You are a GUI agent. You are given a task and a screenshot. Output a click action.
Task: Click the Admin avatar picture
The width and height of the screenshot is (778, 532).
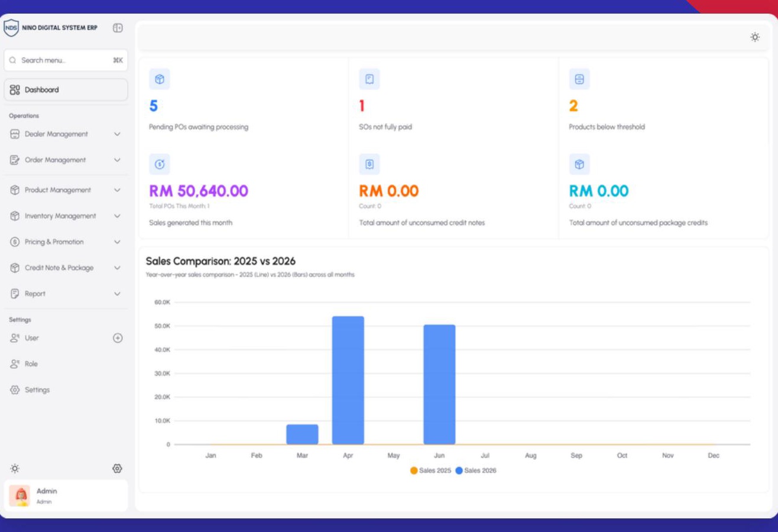20,495
